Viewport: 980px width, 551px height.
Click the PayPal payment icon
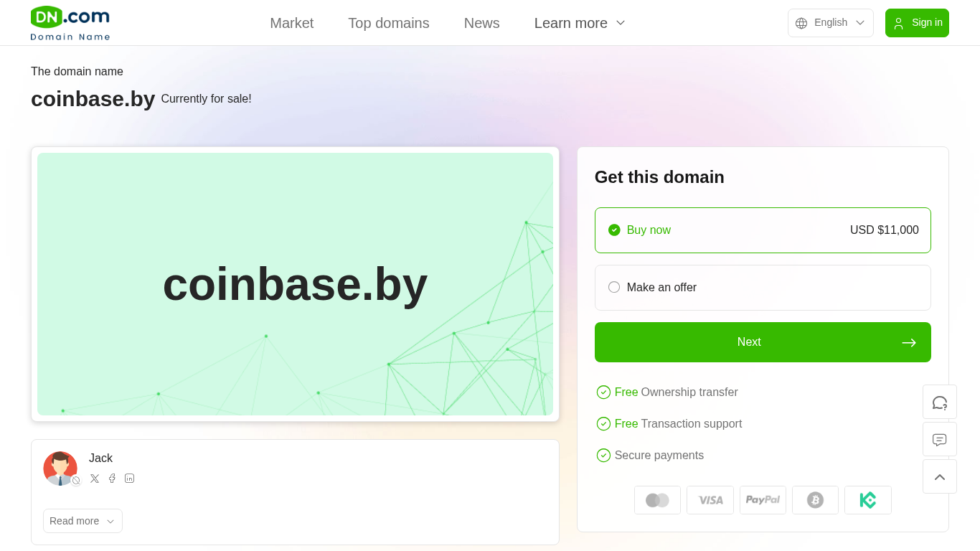(763, 500)
